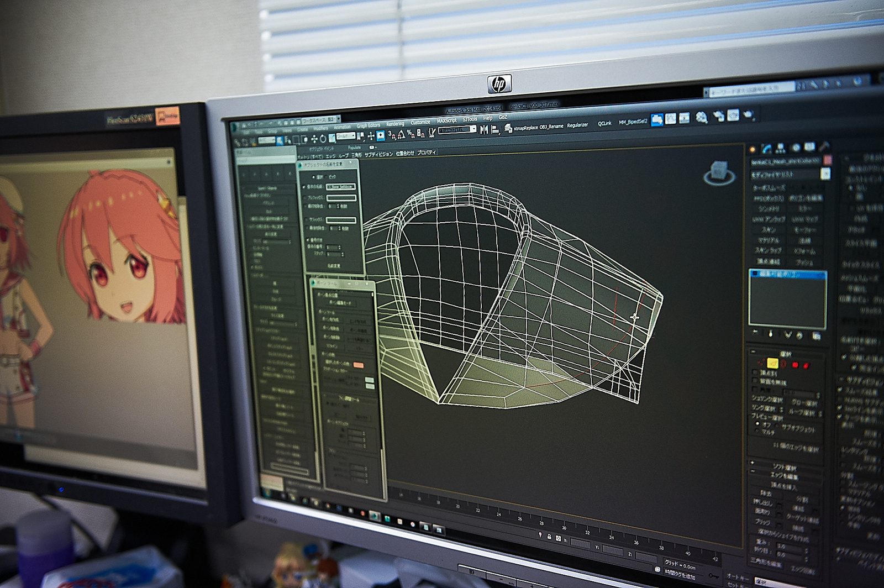The height and width of the screenshot is (588, 884).
Task: Open the Rendering menu
Action: 395,124
